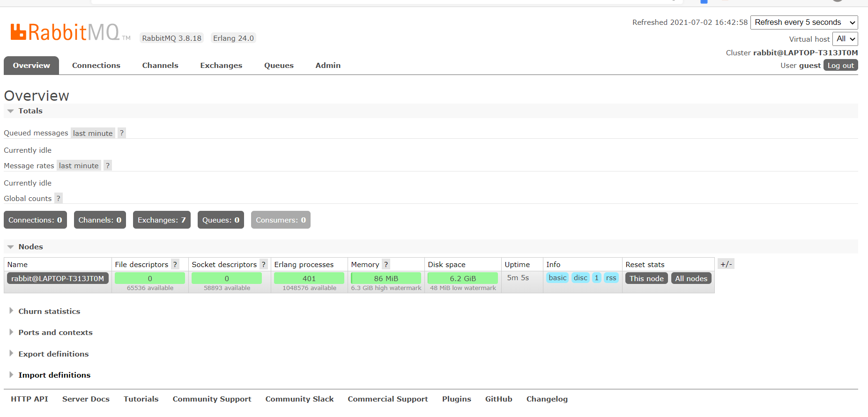Click the disc info tag
Viewport: 868px width, 417px height.
coord(580,278)
